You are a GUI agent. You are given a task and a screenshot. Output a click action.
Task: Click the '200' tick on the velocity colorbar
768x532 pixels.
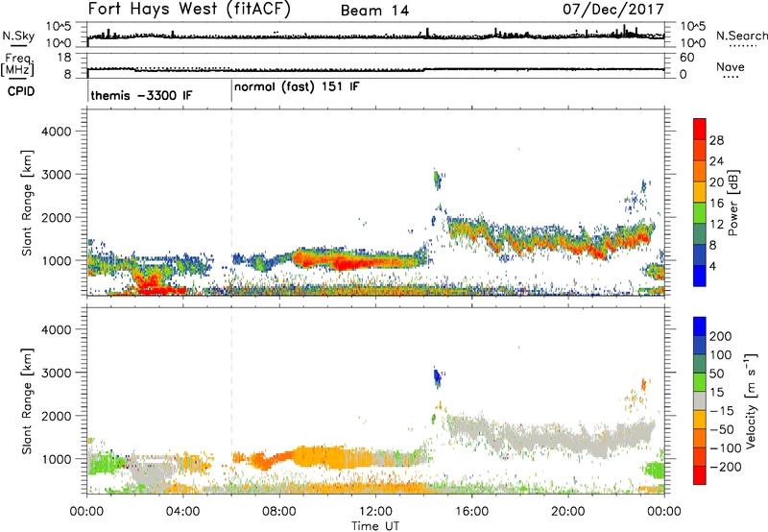click(721, 336)
